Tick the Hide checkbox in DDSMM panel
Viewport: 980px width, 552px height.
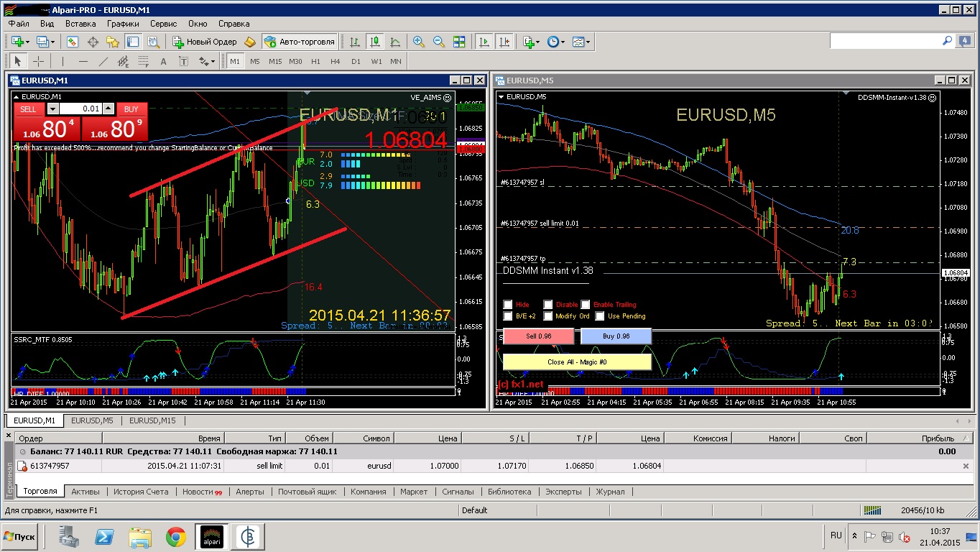coord(508,305)
